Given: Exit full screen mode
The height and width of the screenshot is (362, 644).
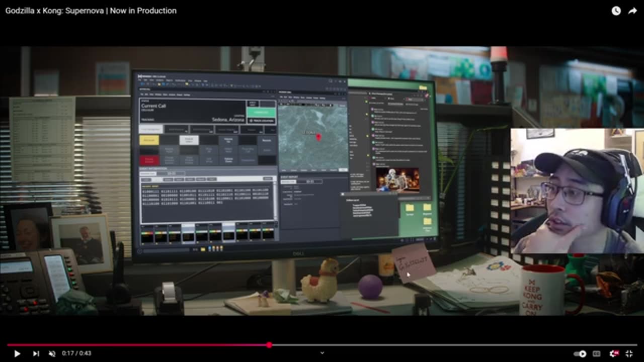Looking at the screenshot, I should point(629,353).
